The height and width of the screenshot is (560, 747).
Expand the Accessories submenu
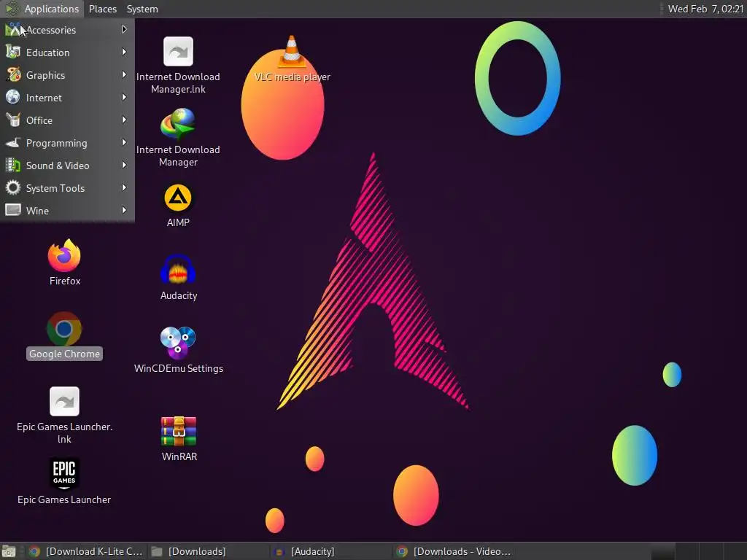67,30
